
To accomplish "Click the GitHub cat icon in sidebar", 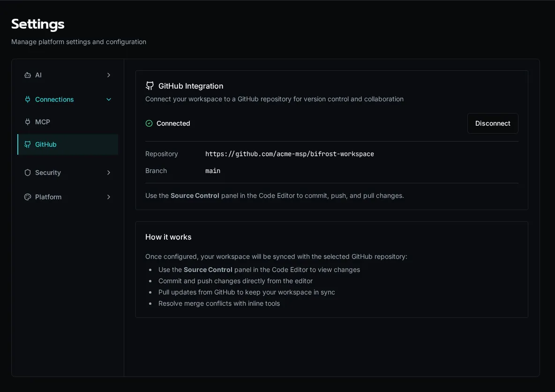I will click(x=27, y=144).
